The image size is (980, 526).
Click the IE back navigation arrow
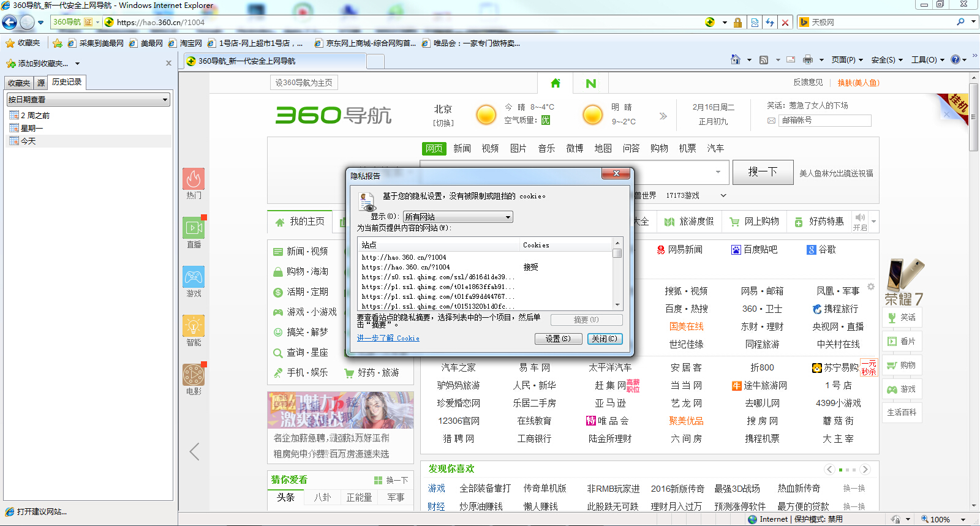[10, 23]
